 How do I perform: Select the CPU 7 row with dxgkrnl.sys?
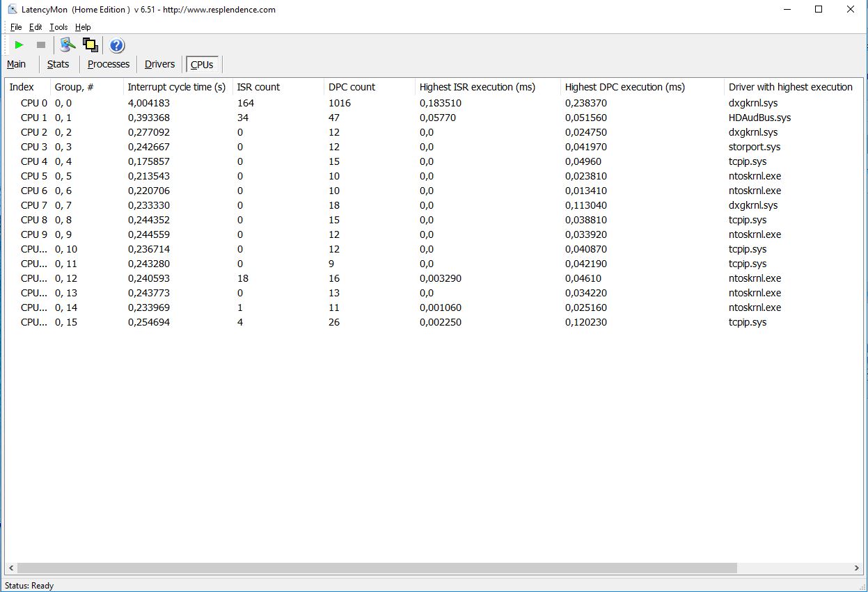[x=432, y=205]
